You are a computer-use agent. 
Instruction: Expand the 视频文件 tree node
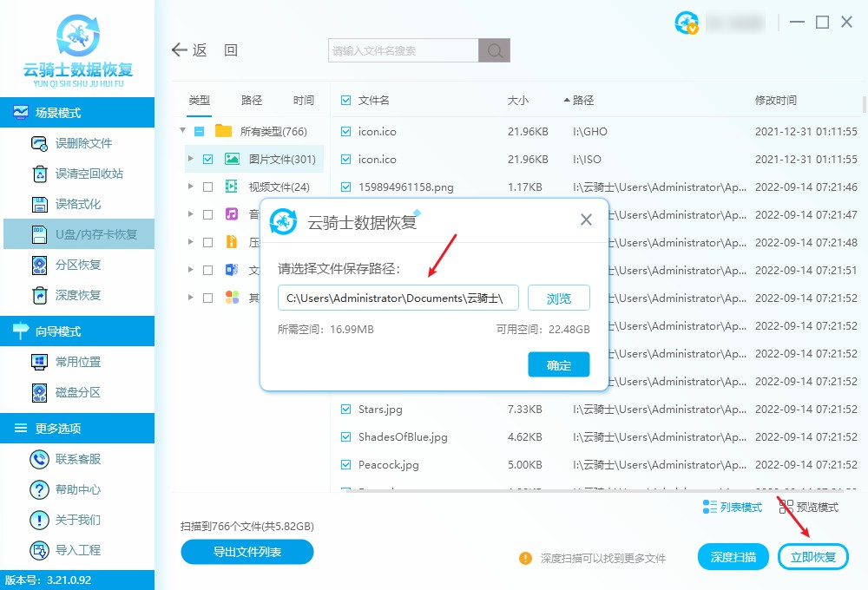(x=193, y=186)
